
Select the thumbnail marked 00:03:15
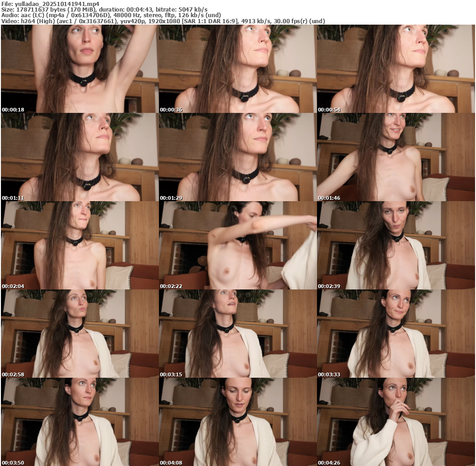238,334
